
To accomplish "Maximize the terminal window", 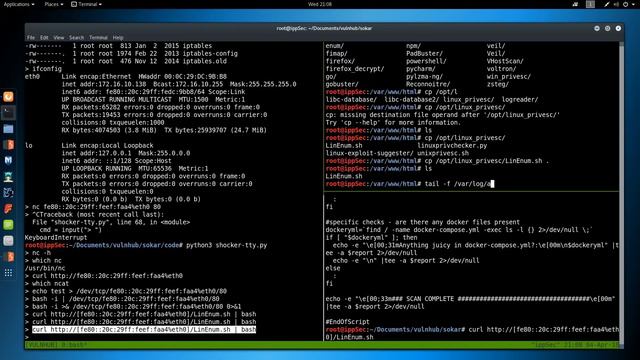I will [x=607, y=28].
